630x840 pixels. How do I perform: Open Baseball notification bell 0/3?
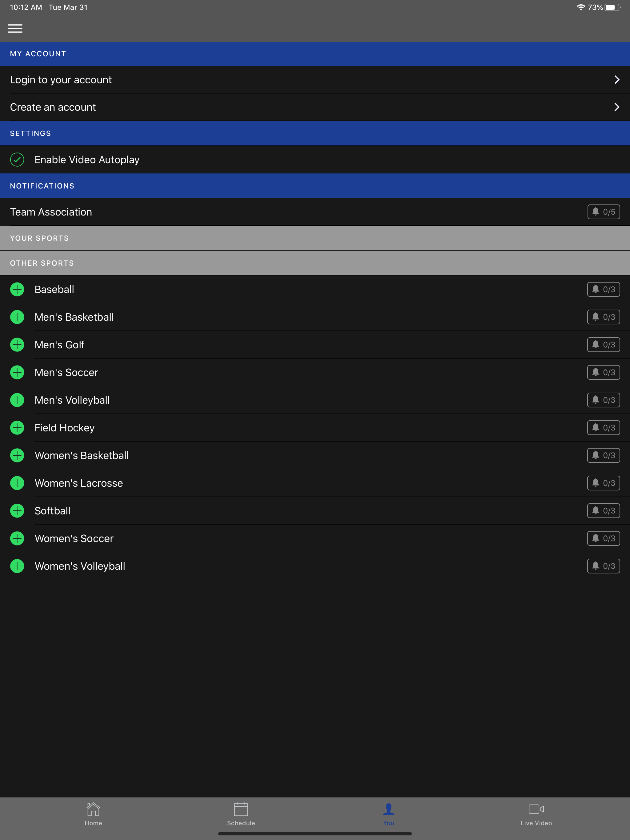click(x=604, y=289)
